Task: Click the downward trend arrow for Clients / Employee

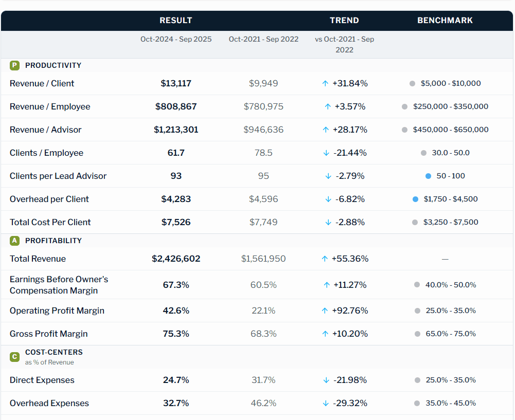Action: [327, 153]
